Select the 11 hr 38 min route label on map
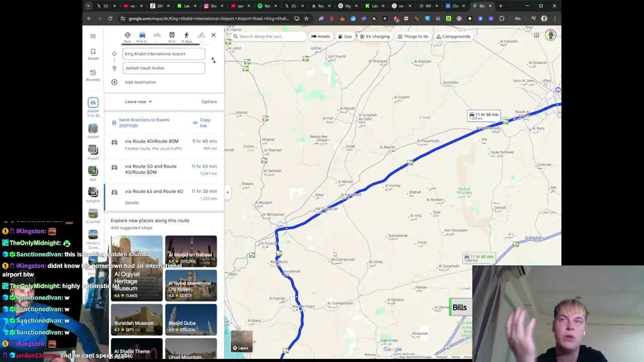Screen dimensions: 644x362 coord(484,116)
